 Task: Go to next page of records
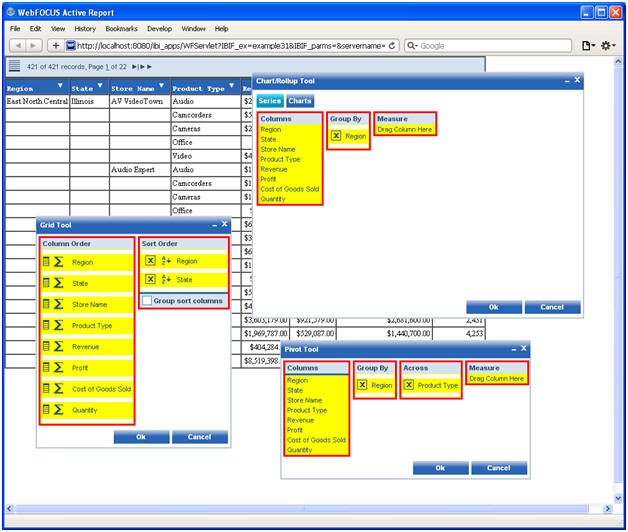(134, 66)
